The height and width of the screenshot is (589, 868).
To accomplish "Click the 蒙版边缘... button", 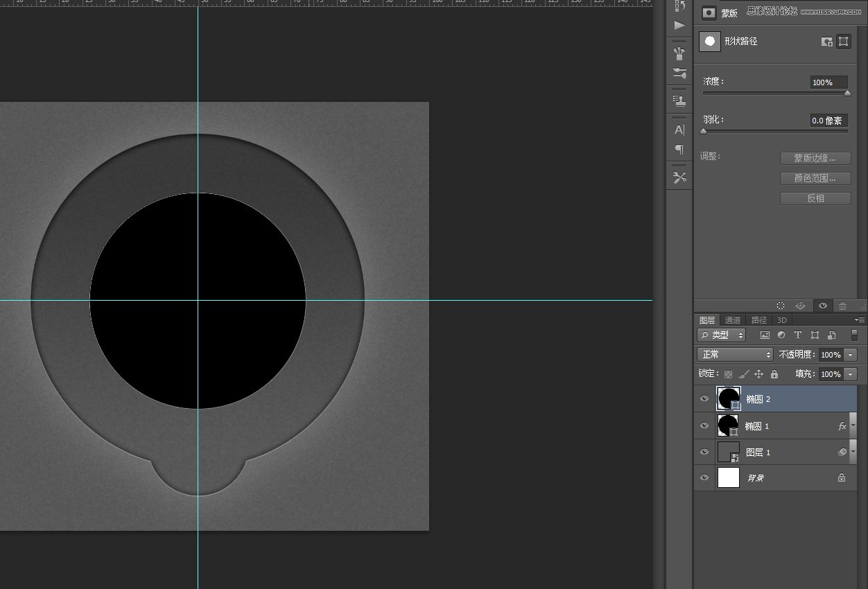I will (815, 159).
